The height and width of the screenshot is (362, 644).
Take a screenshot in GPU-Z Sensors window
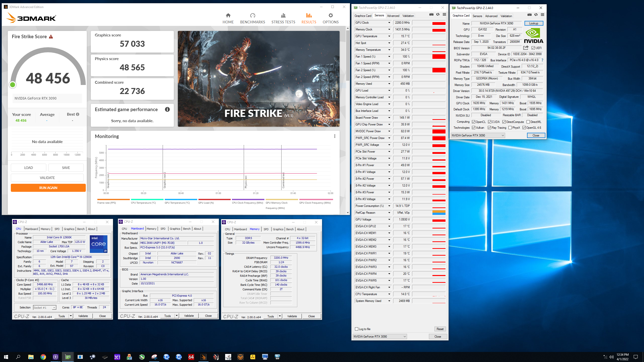(431, 15)
